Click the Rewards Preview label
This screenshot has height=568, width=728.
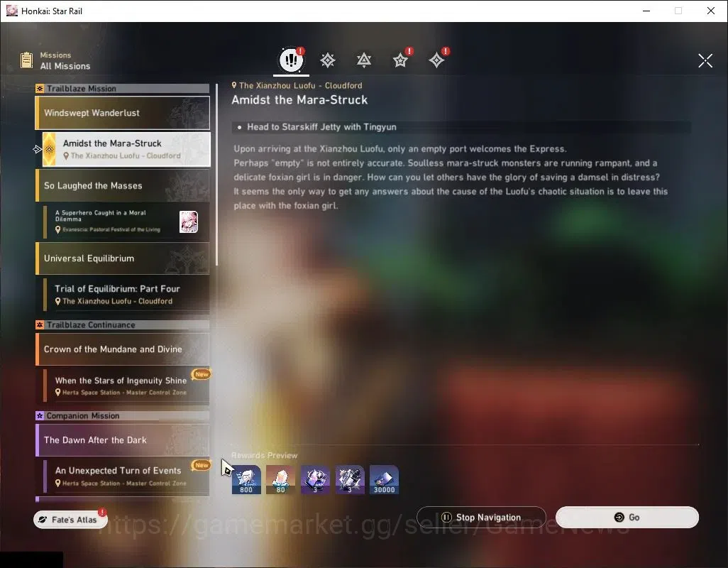pos(265,455)
